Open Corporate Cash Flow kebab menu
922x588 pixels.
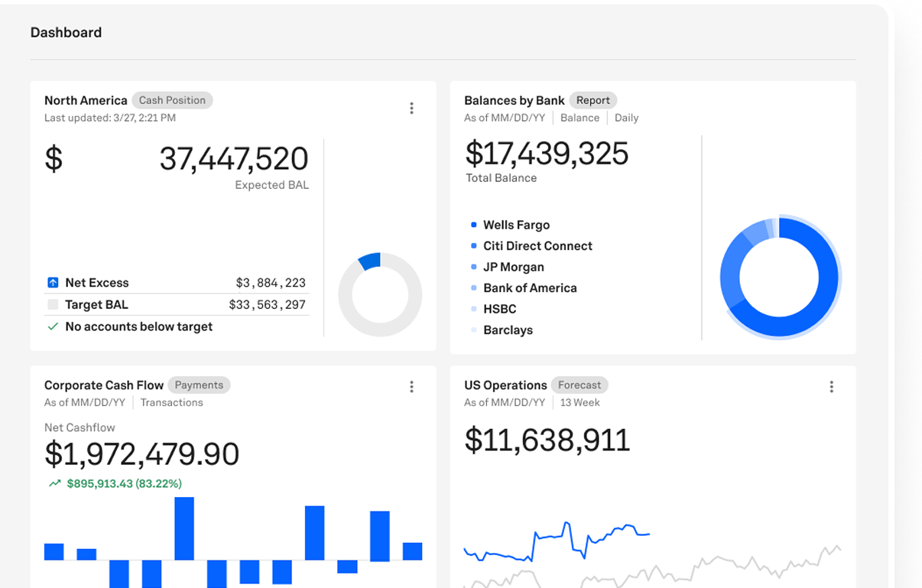click(411, 387)
